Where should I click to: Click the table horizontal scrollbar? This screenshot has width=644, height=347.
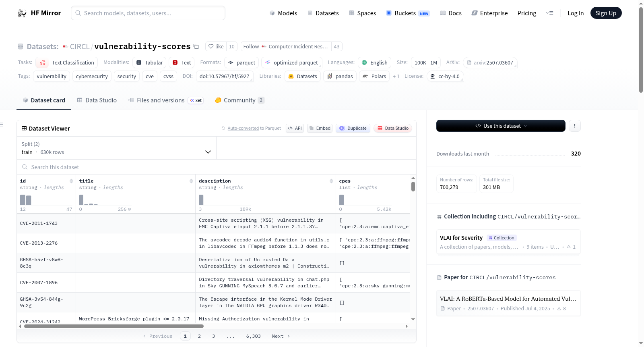point(114,326)
